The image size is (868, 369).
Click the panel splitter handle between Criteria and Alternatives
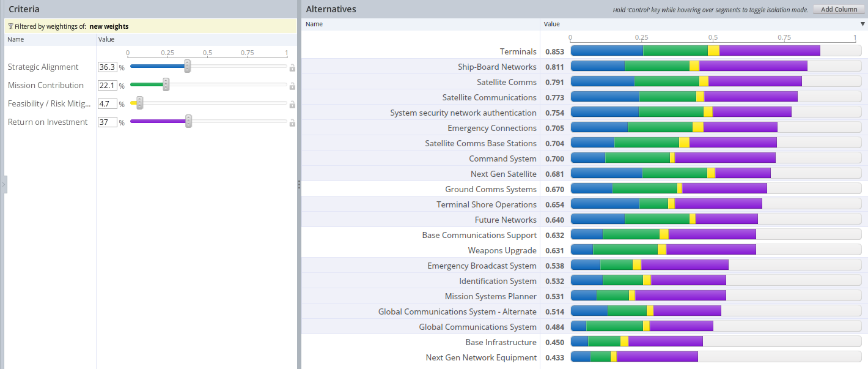click(299, 184)
